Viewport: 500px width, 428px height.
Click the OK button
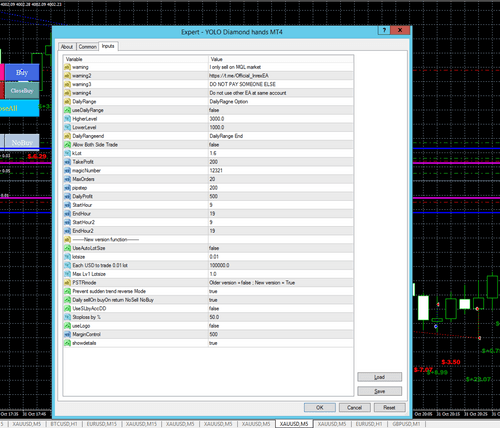(x=320, y=407)
